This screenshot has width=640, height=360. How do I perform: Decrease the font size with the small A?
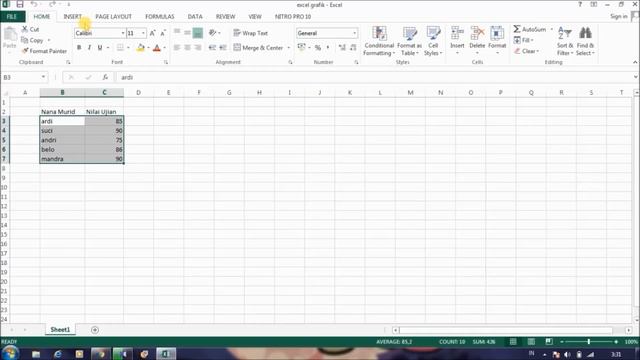[x=162, y=33]
